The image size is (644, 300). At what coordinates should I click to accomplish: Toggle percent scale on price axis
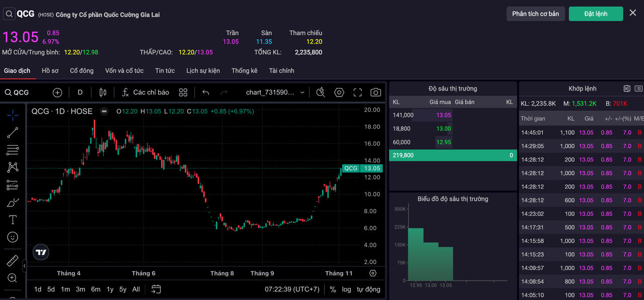(x=333, y=289)
